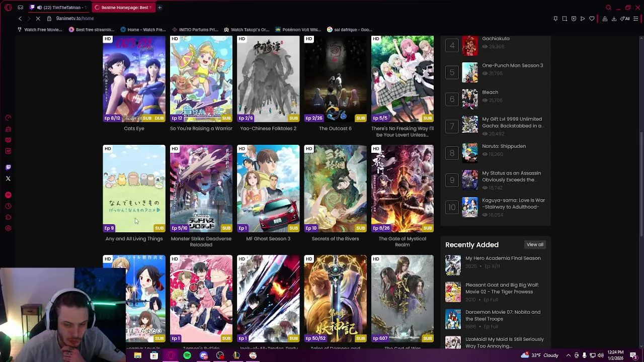Open the Windows notification center icon
The width and height of the screenshot is (644, 362).
click(633, 355)
